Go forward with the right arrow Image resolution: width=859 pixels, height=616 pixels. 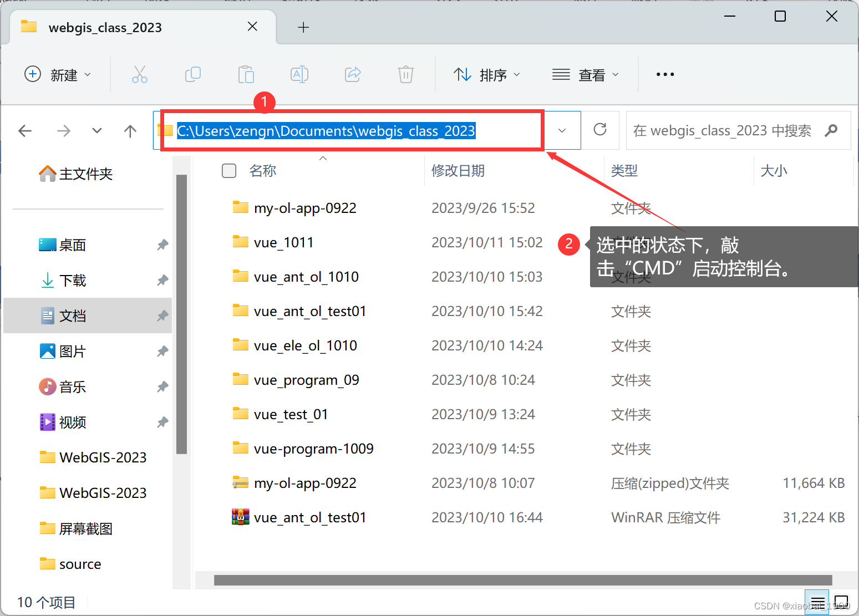point(64,131)
